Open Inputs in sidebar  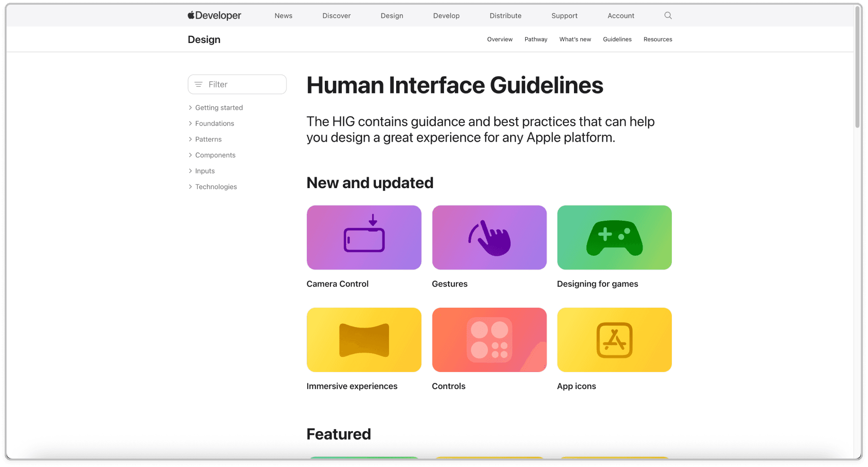205,171
